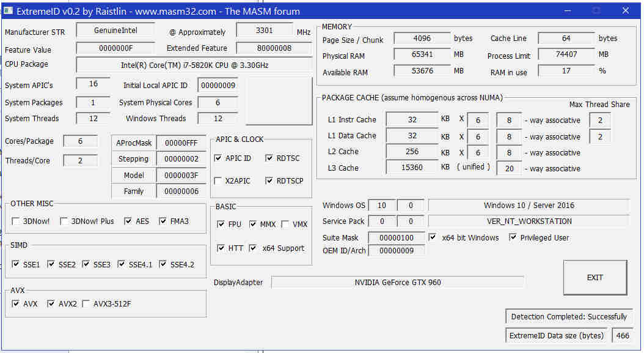The height and width of the screenshot is (353, 644).
Task: Select the Family value 00000006
Action: coord(181,191)
